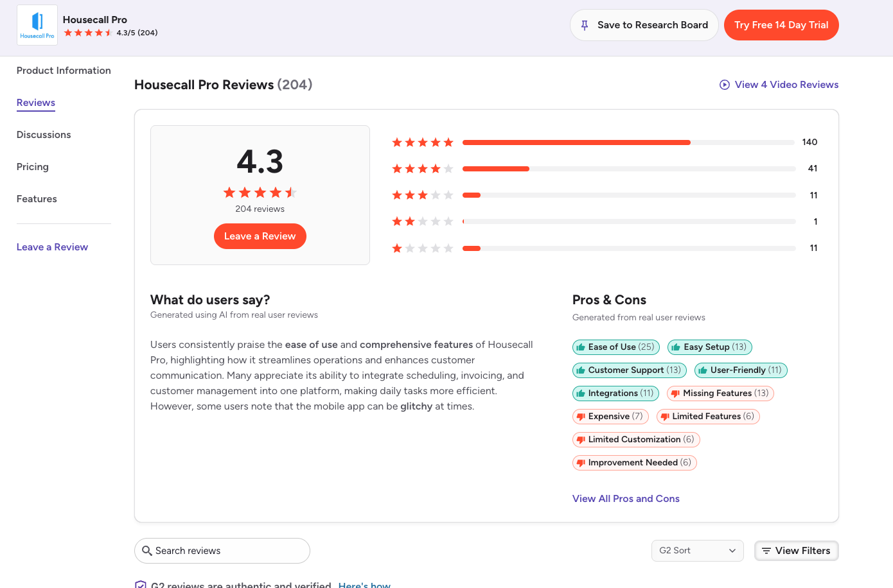Select the Customer Support pro tag
The width and height of the screenshot is (893, 588).
click(630, 370)
